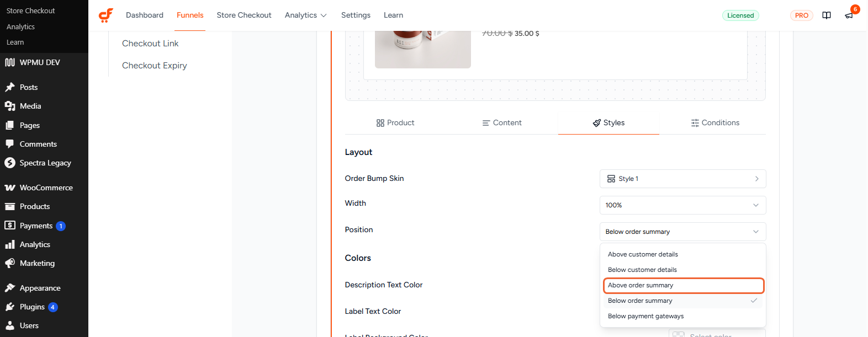868x337 pixels.
Task: Collapse the Position dropdown
Action: [682, 232]
